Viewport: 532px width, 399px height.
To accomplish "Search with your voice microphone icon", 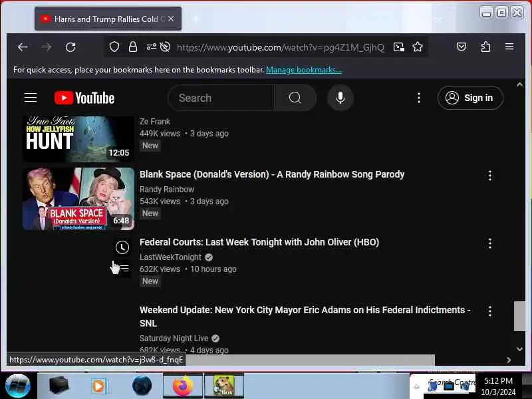I will [340, 98].
